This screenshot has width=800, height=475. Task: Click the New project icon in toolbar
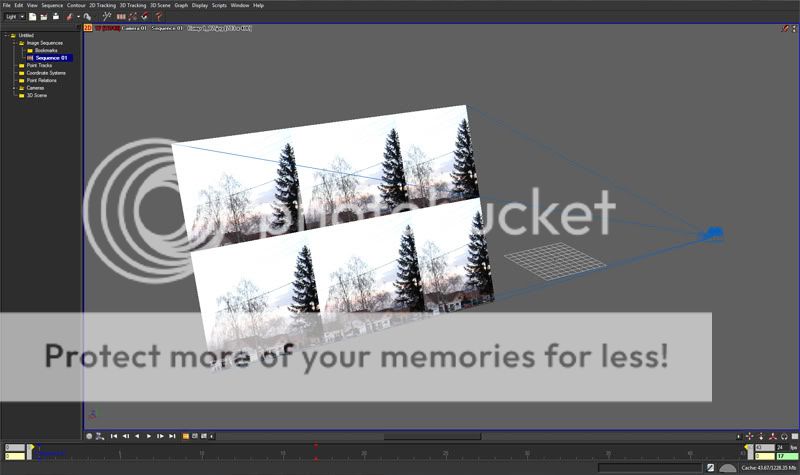coord(33,17)
